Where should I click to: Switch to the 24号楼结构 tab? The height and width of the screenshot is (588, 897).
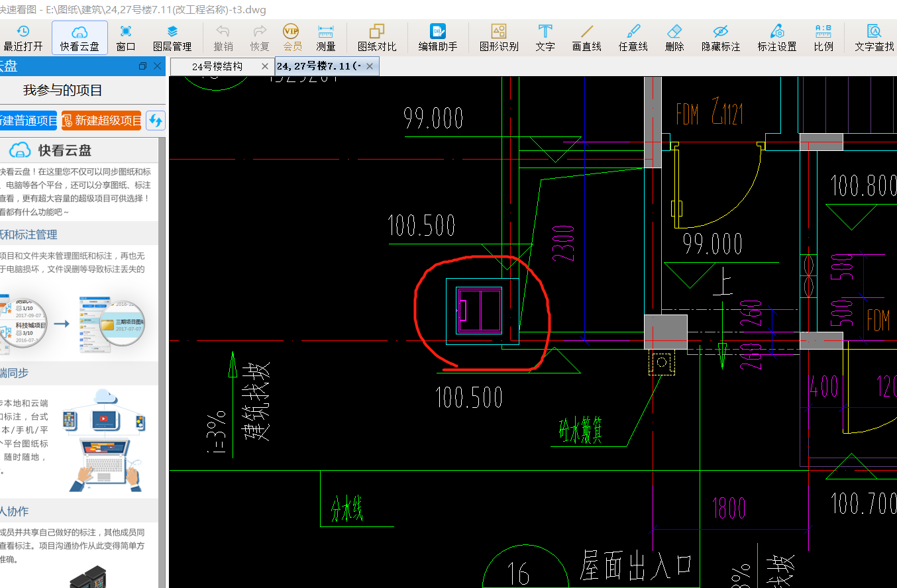point(217,66)
